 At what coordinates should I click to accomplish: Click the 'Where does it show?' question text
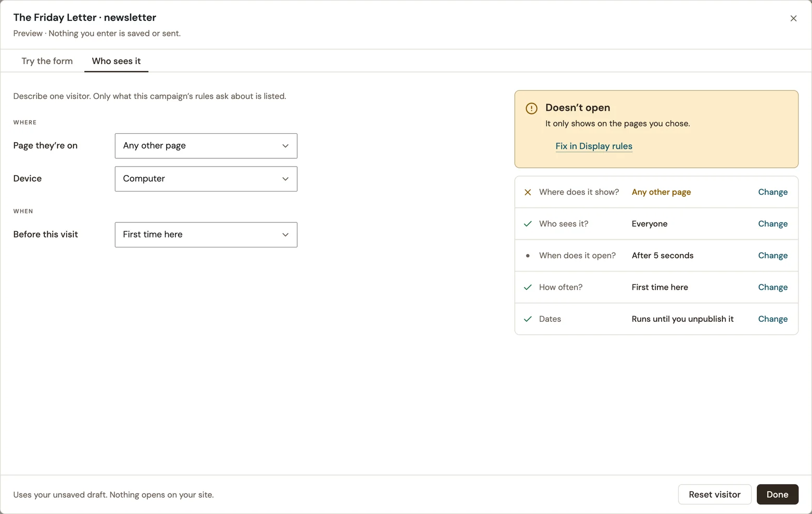coord(579,192)
